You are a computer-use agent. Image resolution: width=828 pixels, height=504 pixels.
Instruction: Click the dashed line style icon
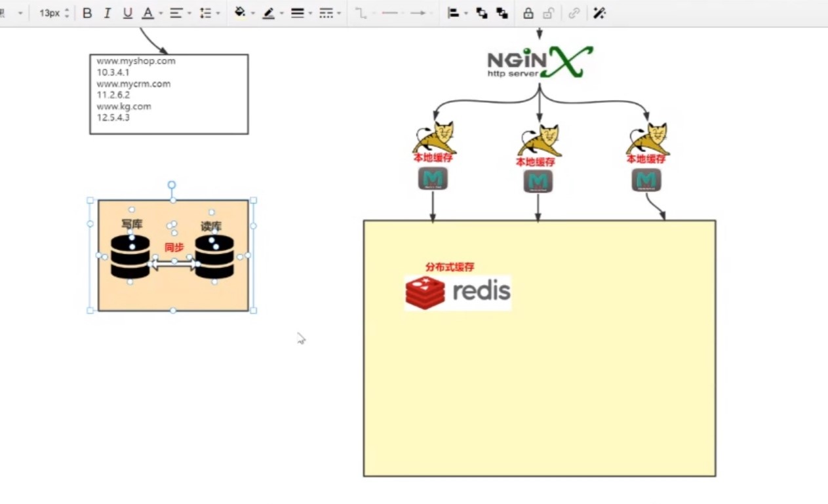(x=326, y=13)
